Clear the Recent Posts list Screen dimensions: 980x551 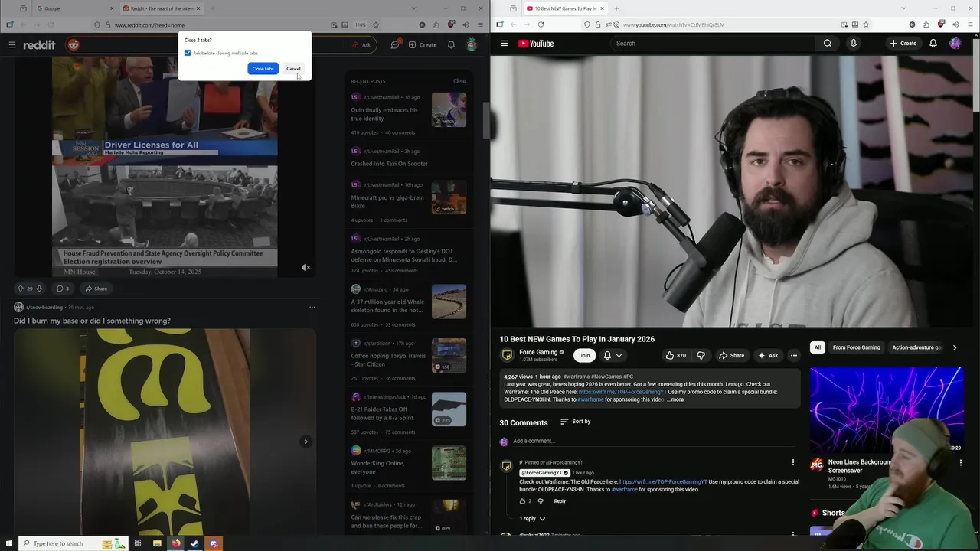click(459, 81)
